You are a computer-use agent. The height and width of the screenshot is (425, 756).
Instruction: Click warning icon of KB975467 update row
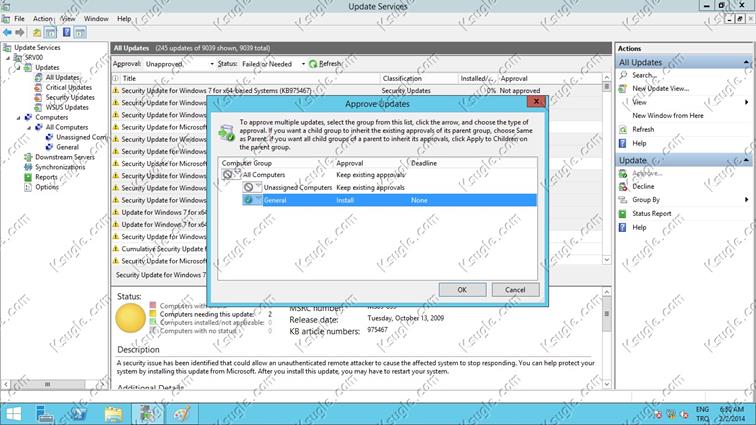116,90
